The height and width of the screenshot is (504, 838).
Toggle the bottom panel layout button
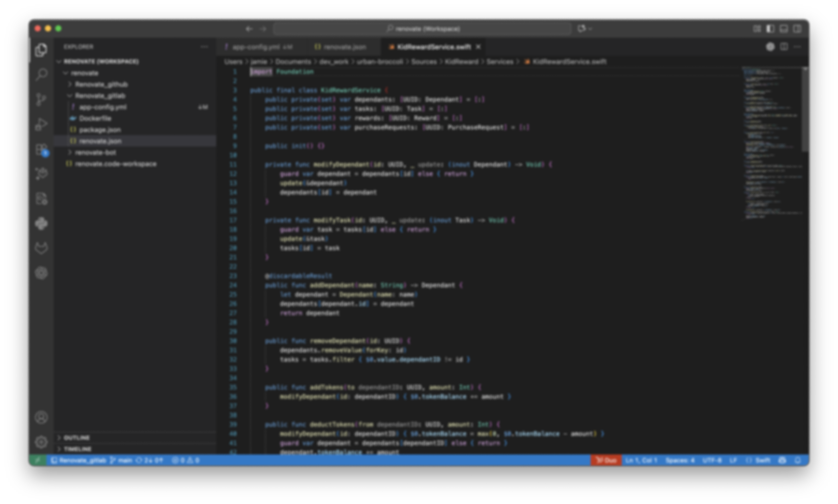pos(784,29)
